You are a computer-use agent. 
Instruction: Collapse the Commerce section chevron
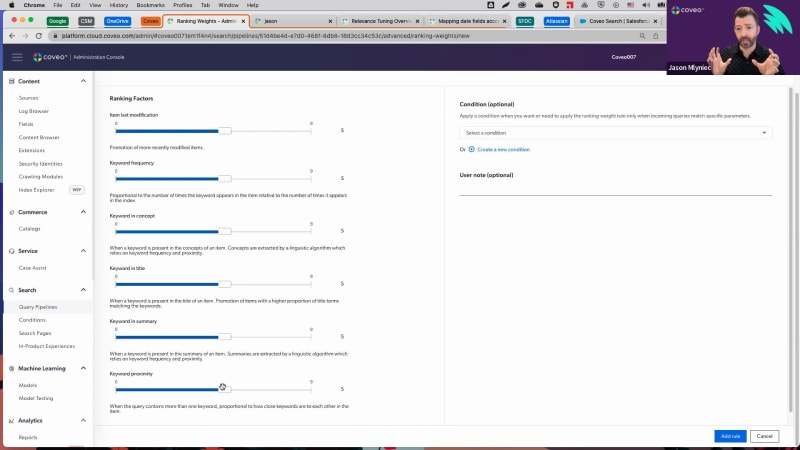pos(83,212)
